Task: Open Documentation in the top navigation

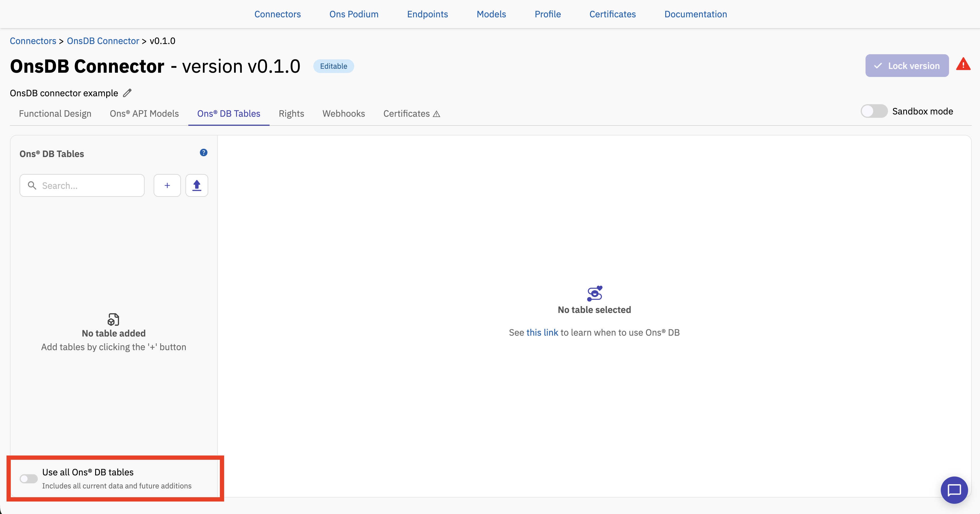Action: (695, 14)
